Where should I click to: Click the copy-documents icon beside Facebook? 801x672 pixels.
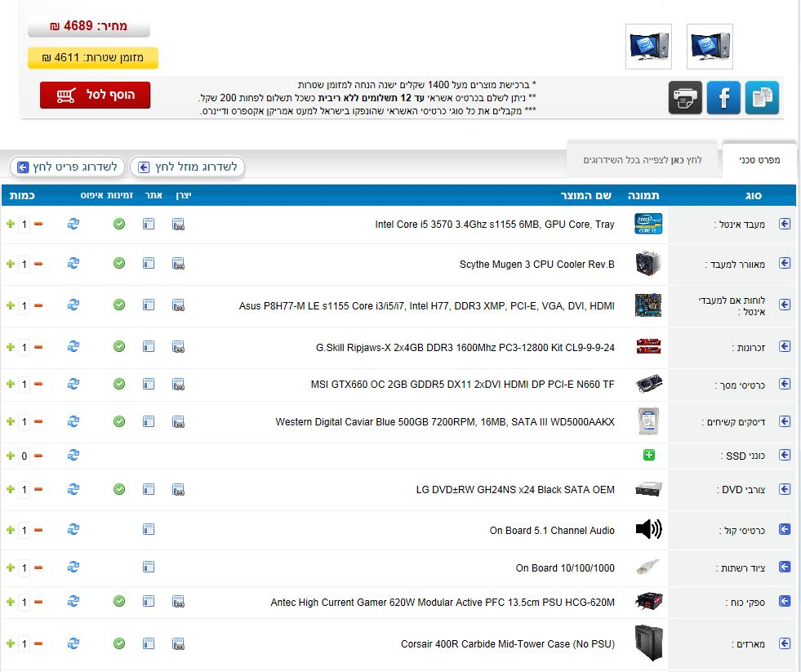pos(762,98)
